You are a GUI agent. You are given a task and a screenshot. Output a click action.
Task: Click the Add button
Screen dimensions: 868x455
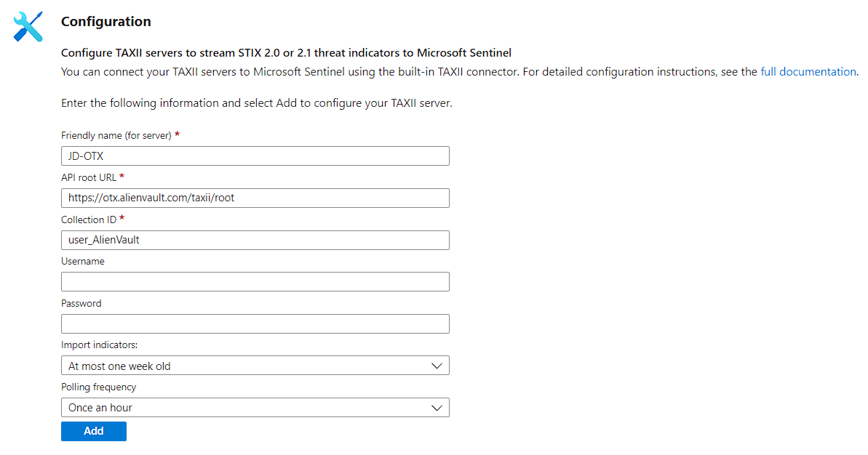coord(93,430)
